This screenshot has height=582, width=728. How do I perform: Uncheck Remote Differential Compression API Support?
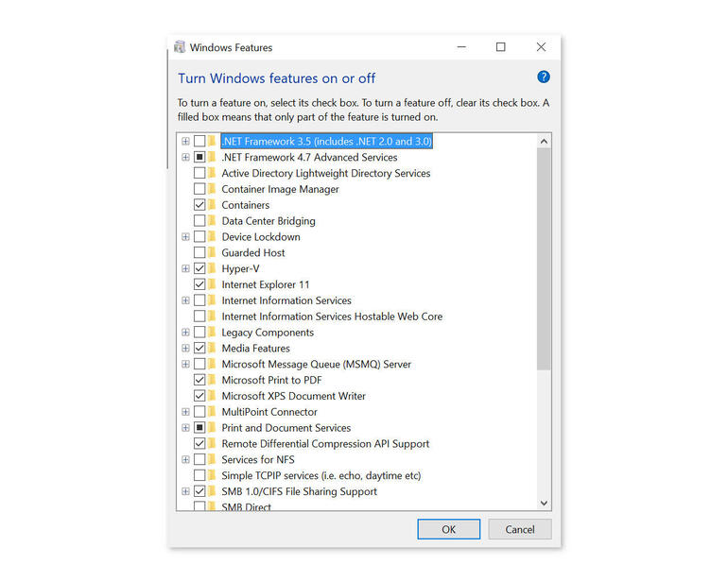tap(199, 443)
